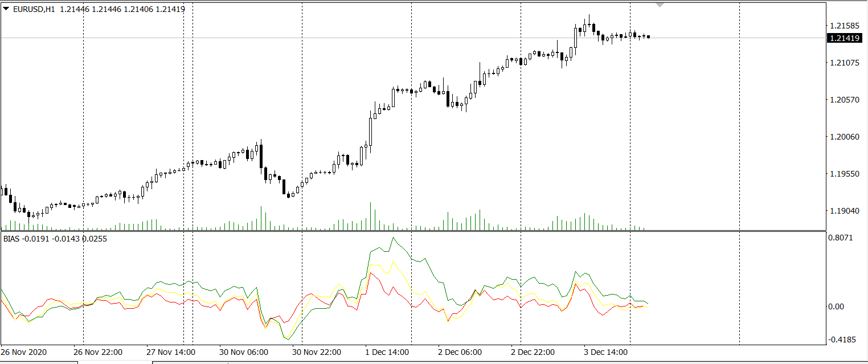Screen dimensions: 868x364
Task: Select the green BIAS line peak near 1 Dec
Action: [394, 238]
